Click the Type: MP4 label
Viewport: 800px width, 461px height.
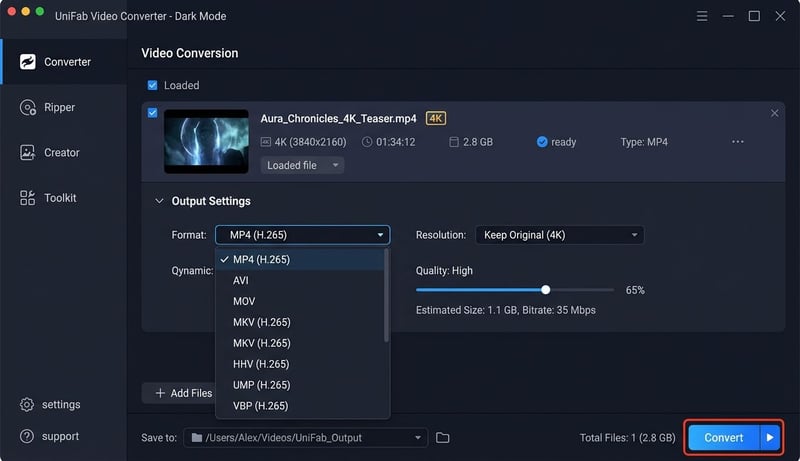pyautogui.click(x=644, y=142)
